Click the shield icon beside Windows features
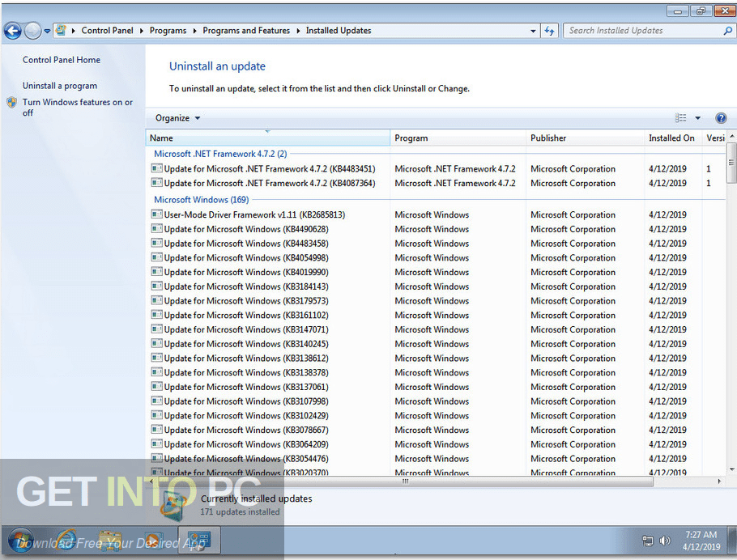Screen dimensions: 737x560 [x=12, y=103]
